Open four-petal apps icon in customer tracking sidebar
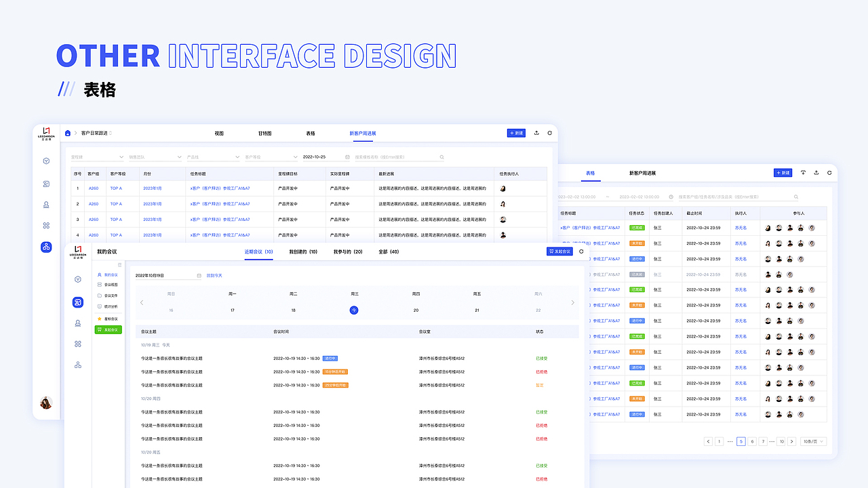 [46, 226]
